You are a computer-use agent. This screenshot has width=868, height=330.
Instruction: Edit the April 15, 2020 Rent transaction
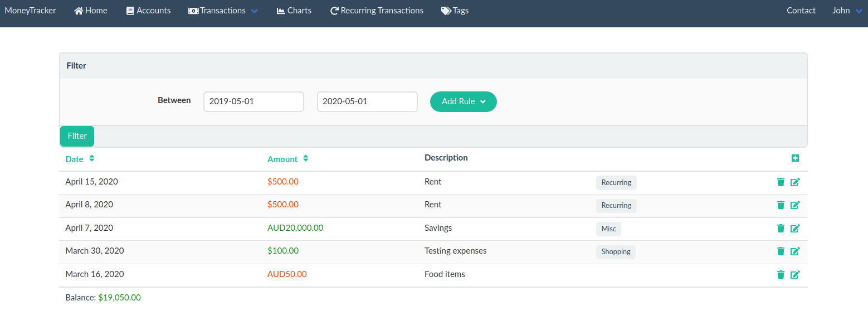(795, 182)
